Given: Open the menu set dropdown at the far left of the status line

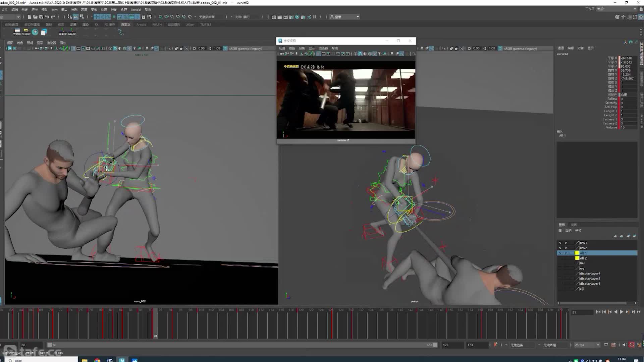Looking at the screenshot, I should coord(10,17).
